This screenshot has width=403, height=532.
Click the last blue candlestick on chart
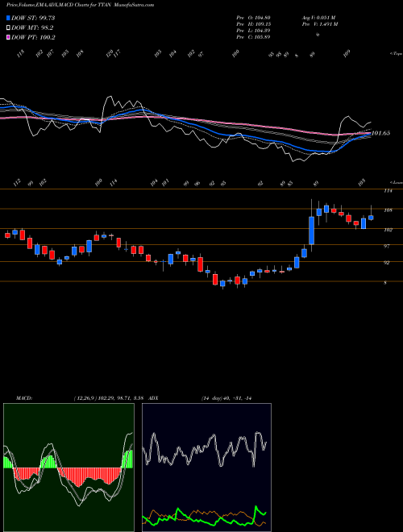point(371,218)
